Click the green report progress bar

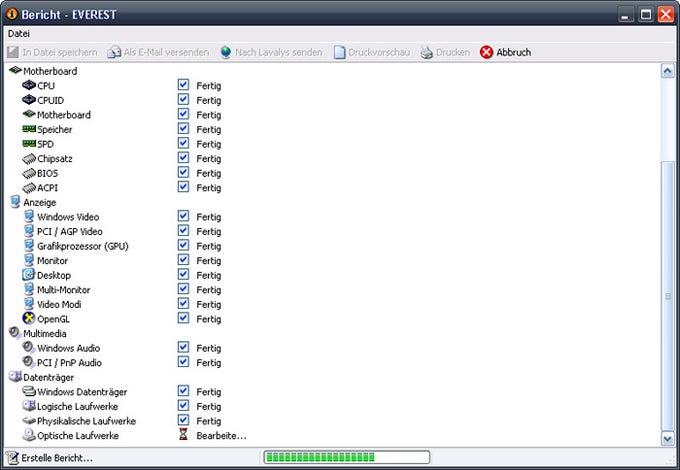[347, 457]
